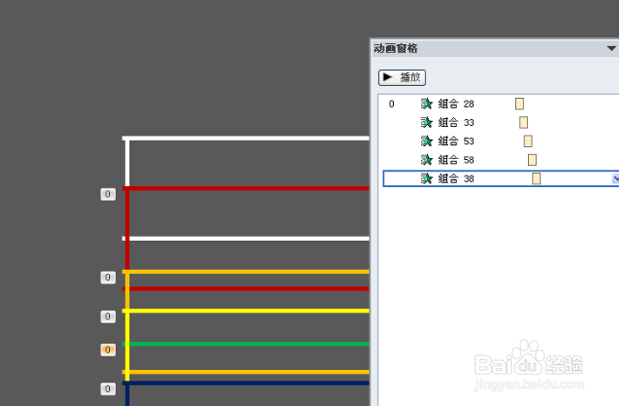Click the green star icon of 组合 58

pyautogui.click(x=426, y=160)
